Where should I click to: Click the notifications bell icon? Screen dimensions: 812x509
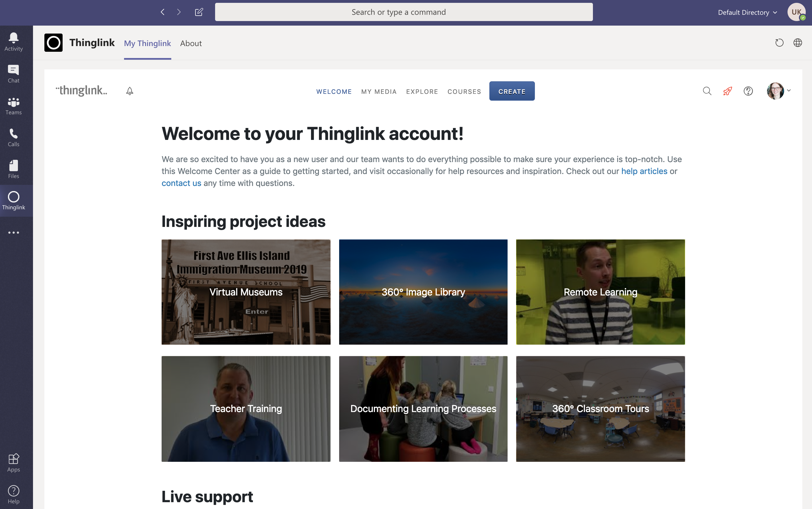tap(130, 91)
